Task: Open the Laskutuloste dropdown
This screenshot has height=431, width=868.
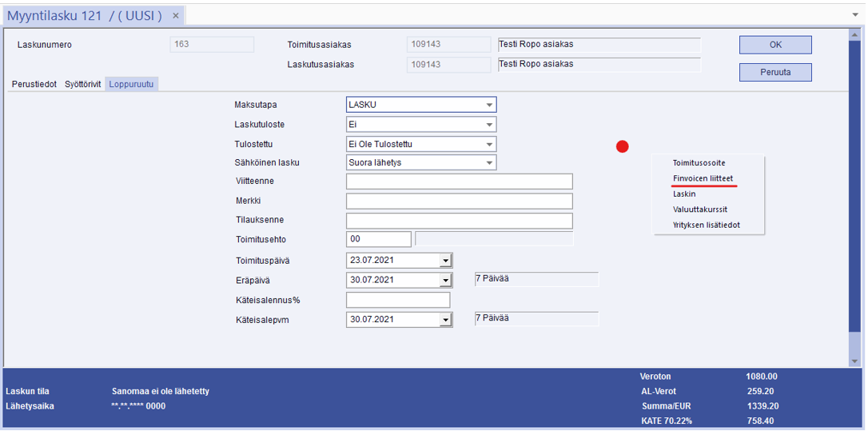Action: pyautogui.click(x=488, y=125)
